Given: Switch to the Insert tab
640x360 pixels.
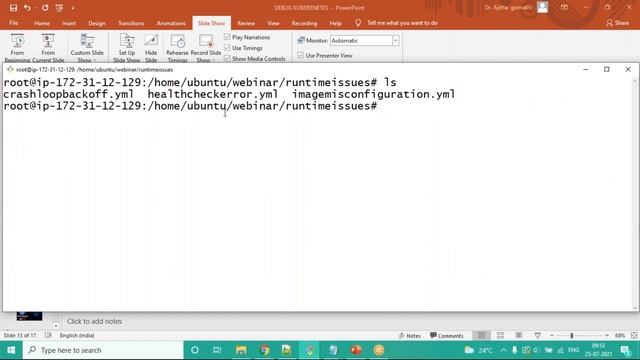Looking at the screenshot, I should click(69, 23).
